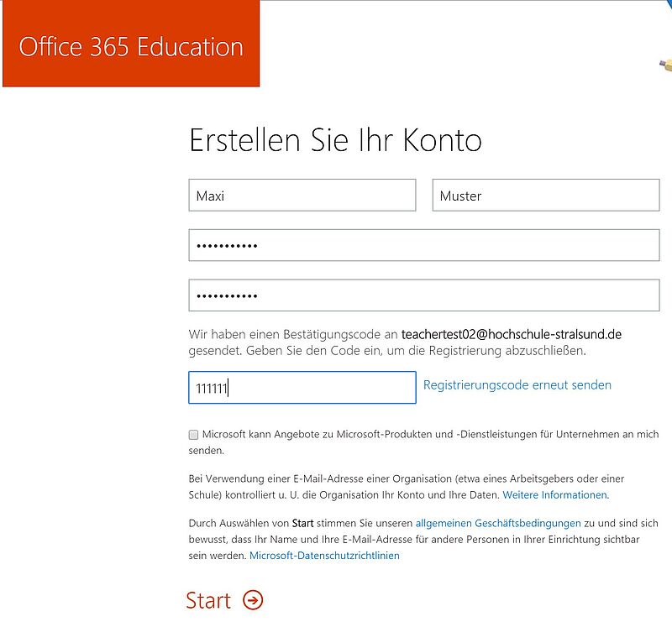
Task: Enable the Microsoft offers checkbox
Action: click(194, 435)
